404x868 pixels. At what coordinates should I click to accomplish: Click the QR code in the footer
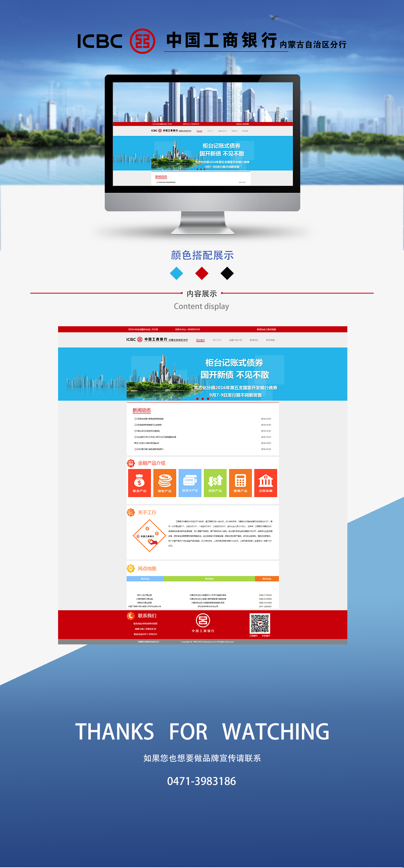point(260,623)
